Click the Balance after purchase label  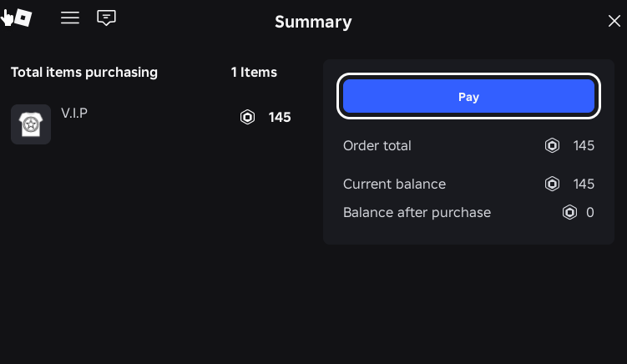(417, 212)
